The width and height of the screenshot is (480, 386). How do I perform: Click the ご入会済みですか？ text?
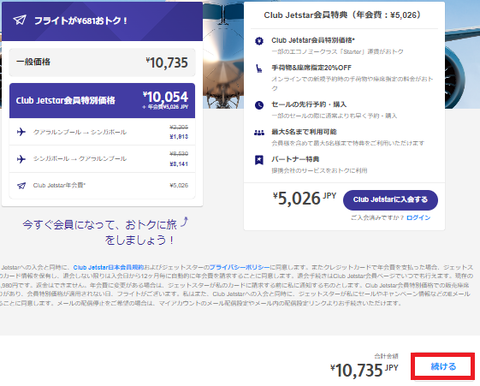coord(377,218)
